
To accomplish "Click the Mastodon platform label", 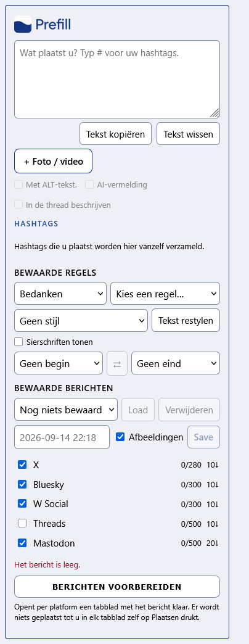I will [x=54, y=543].
